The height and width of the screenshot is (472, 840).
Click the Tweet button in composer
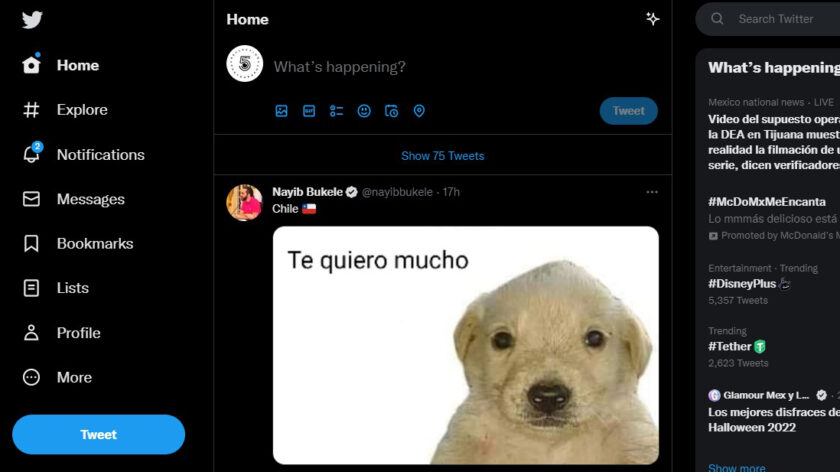[628, 111]
